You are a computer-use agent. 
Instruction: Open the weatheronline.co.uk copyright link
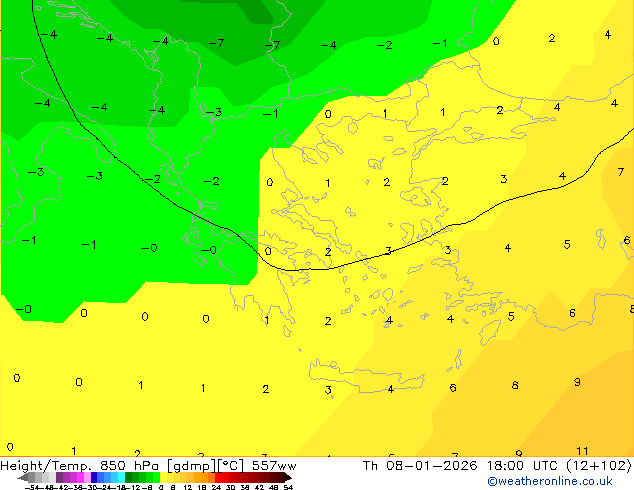click(x=550, y=481)
